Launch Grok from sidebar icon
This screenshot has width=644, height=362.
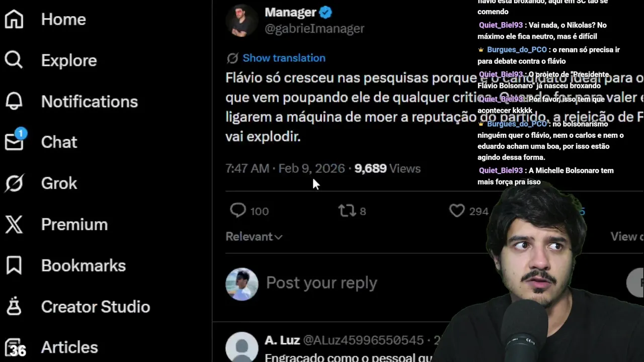click(x=14, y=184)
